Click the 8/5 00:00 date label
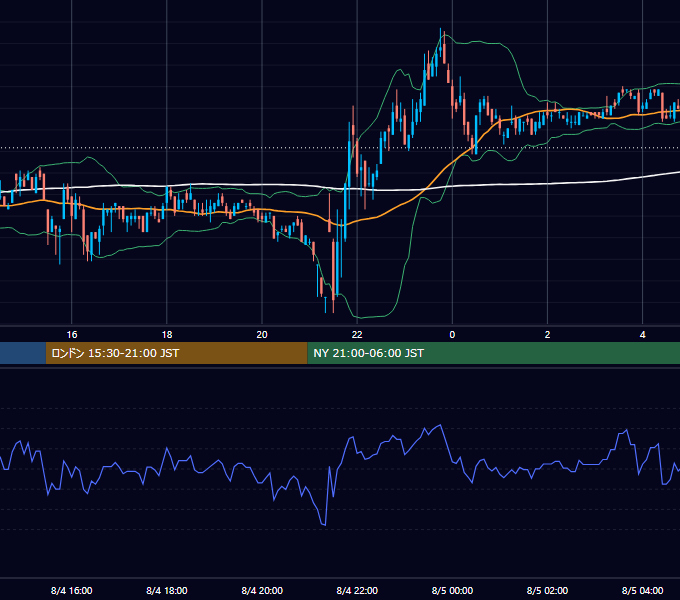This screenshot has height=600, width=680. [452, 590]
